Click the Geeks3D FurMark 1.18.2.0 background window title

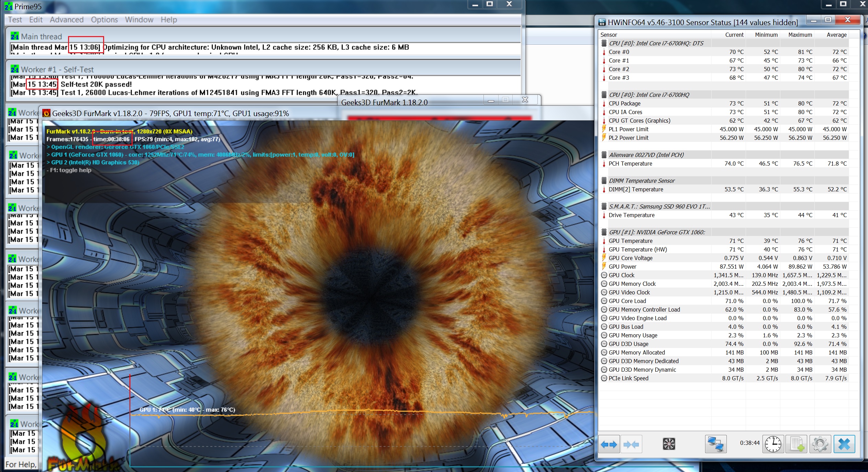pyautogui.click(x=384, y=102)
